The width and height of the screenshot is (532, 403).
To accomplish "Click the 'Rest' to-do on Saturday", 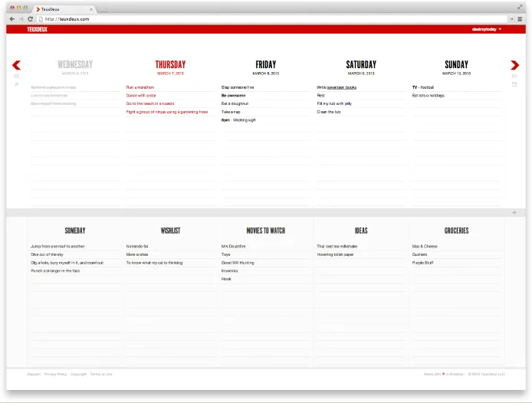I will (x=321, y=95).
